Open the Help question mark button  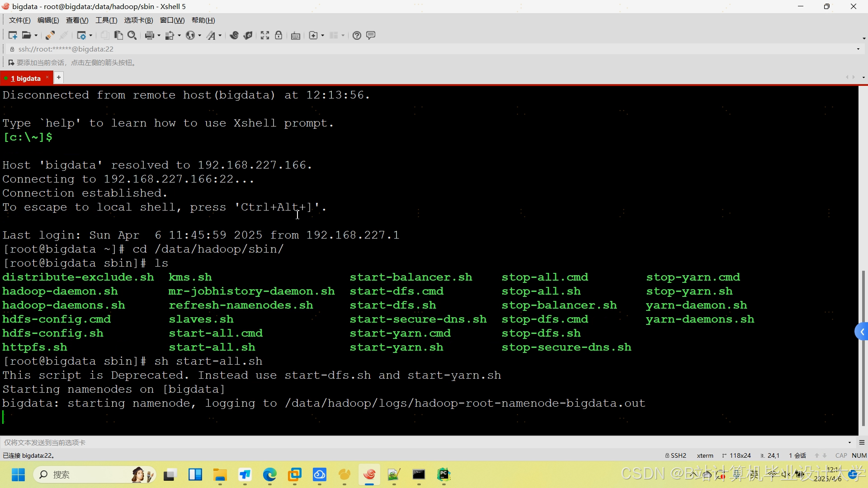[x=357, y=35]
